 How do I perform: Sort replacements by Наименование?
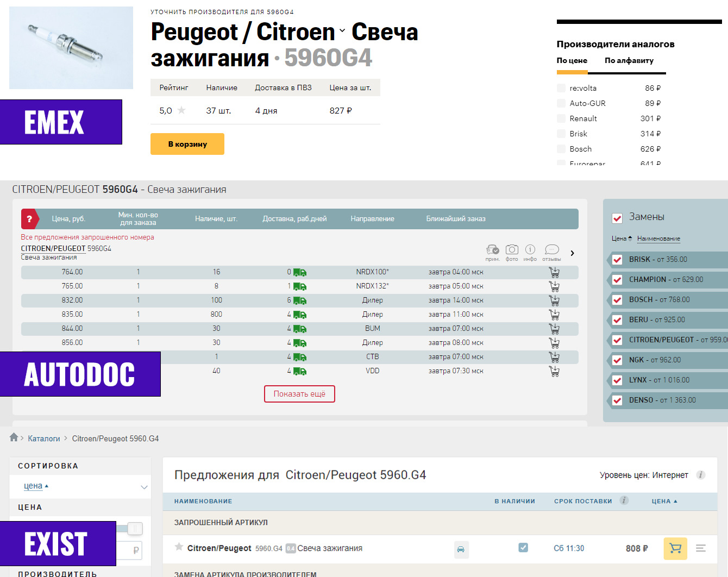point(658,239)
